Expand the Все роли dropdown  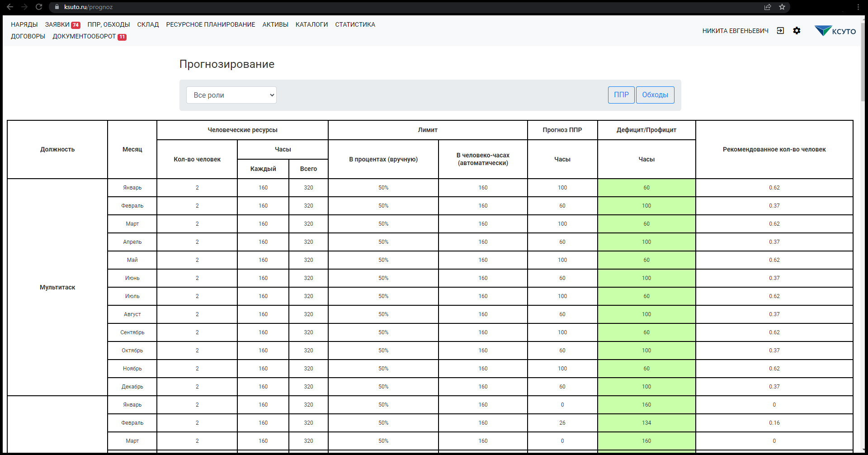click(x=231, y=95)
